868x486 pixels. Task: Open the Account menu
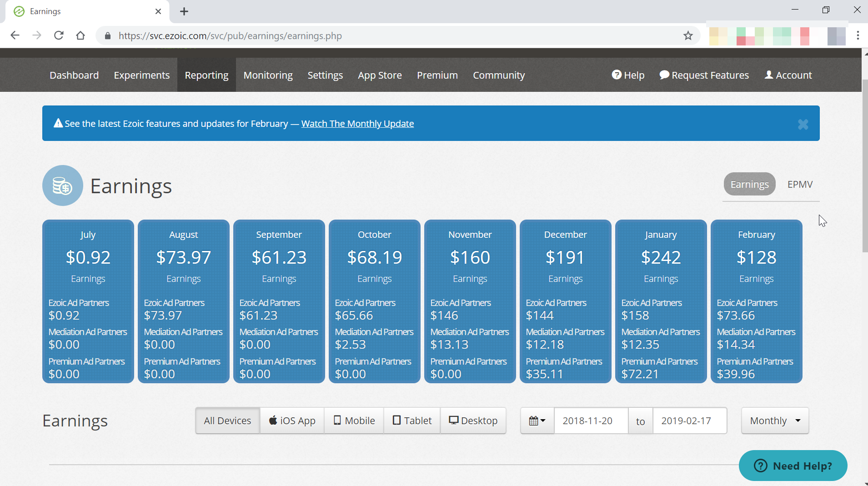point(788,75)
